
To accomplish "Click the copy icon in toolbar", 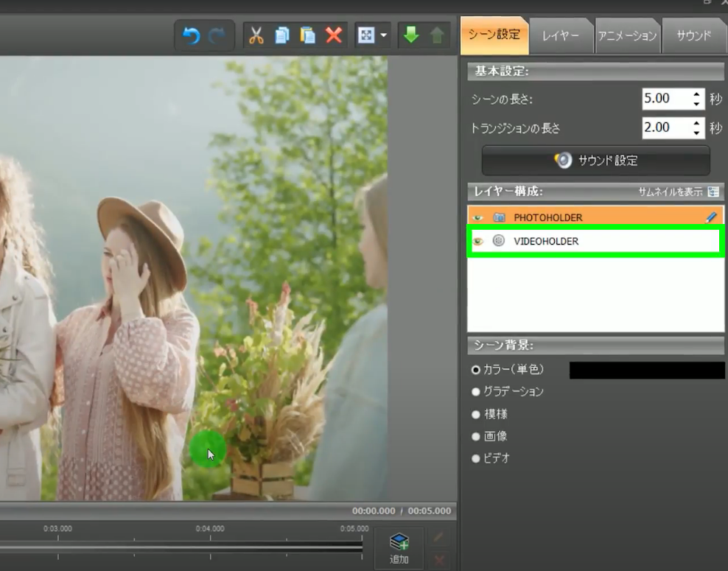I will click(281, 35).
